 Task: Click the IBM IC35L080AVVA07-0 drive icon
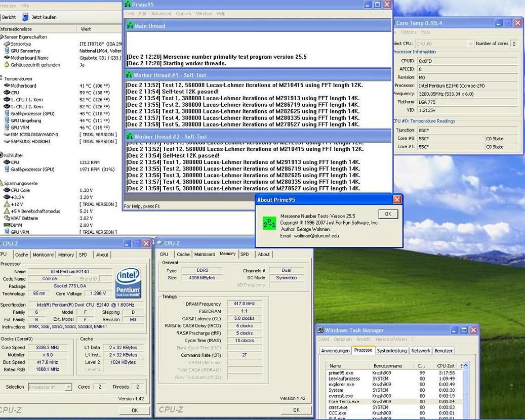[x=7, y=135]
